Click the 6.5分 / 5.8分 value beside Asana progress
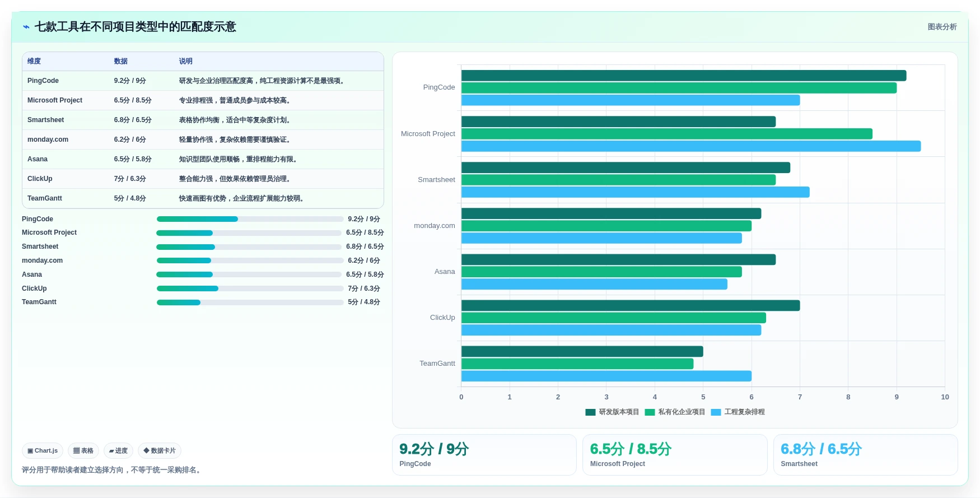Viewport: 980px width, 498px height. pos(365,274)
